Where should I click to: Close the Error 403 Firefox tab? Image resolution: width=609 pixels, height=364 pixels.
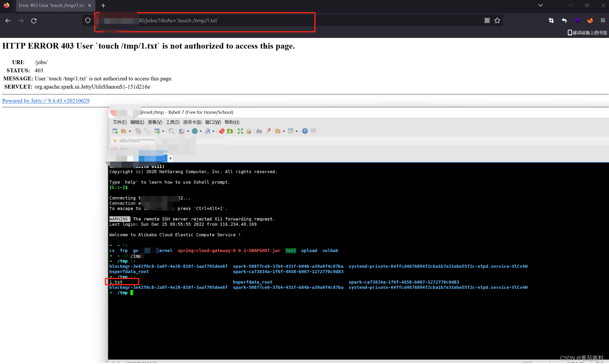click(x=90, y=5)
